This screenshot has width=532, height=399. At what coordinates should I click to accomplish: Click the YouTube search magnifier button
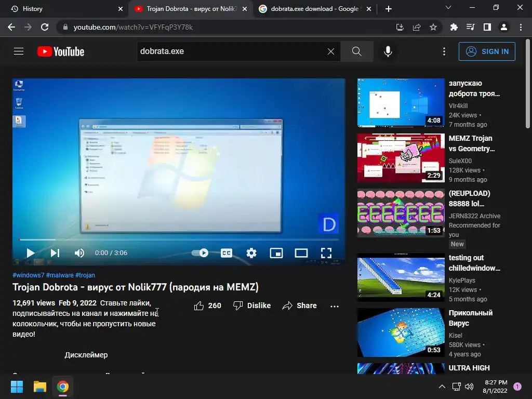click(x=356, y=51)
